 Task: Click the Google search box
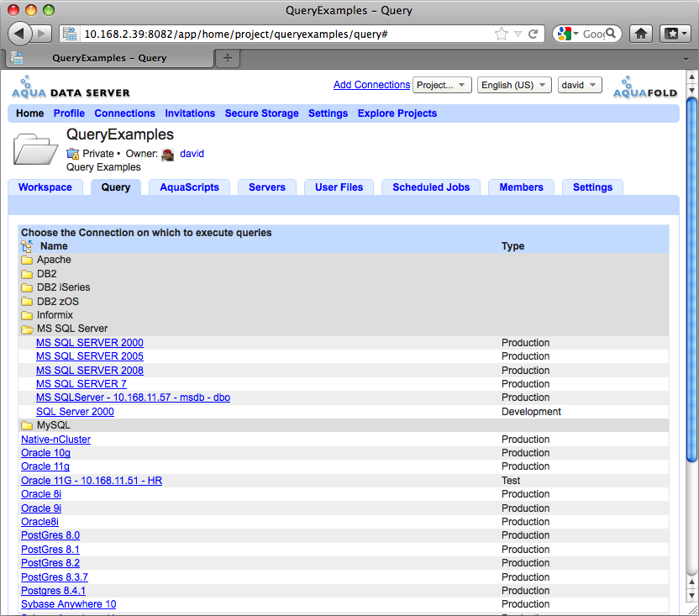pos(593,34)
